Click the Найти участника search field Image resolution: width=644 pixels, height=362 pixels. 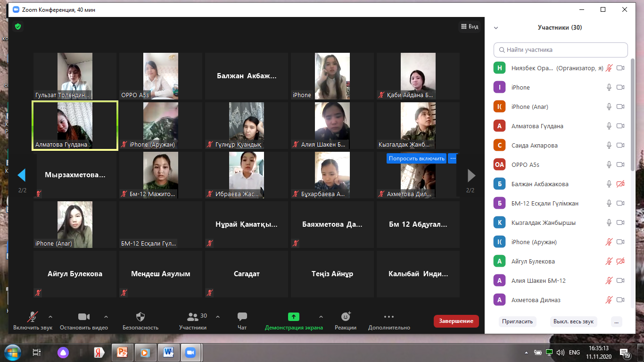pos(561,50)
